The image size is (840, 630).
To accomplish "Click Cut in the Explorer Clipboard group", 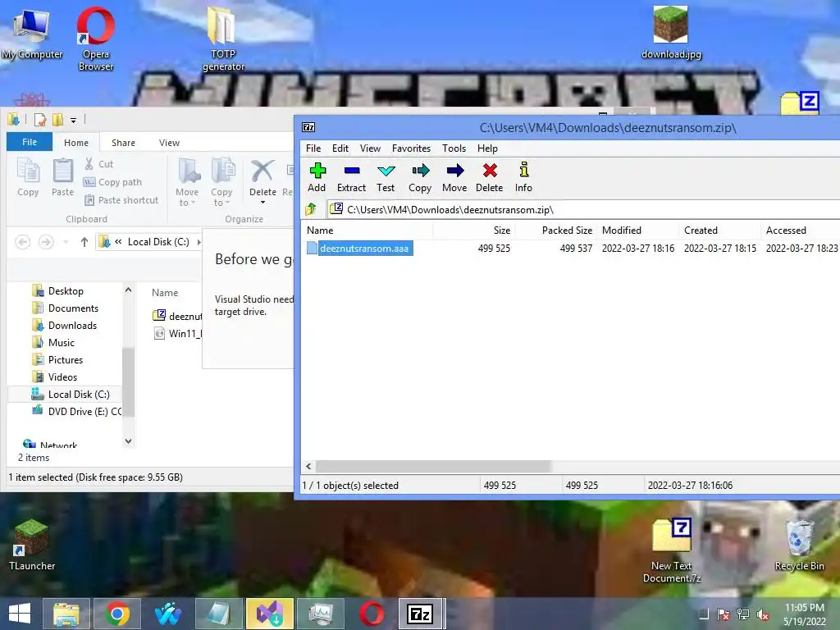I will pos(99,164).
